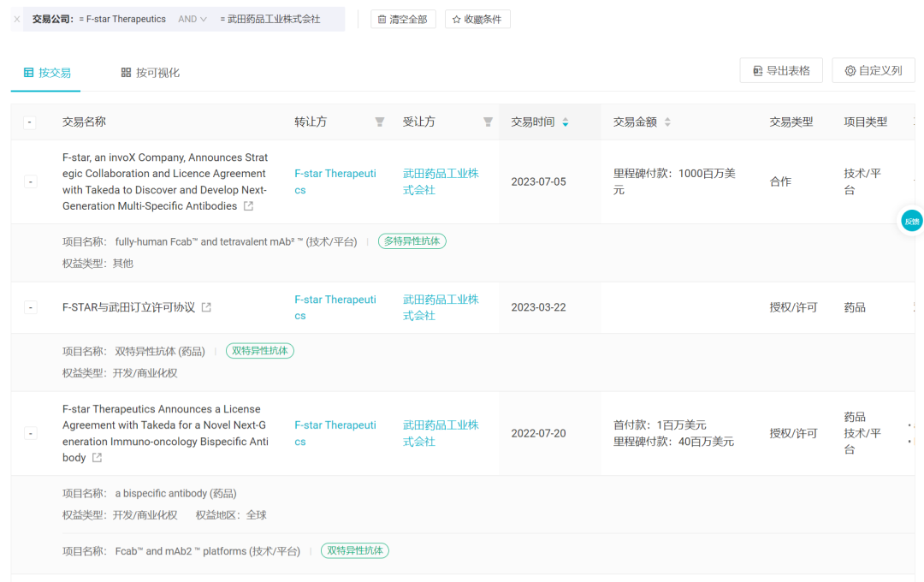Screen dimensions: 924x582
Task: Click the title F-star, an invoX Company Announces
Action: (x=165, y=181)
